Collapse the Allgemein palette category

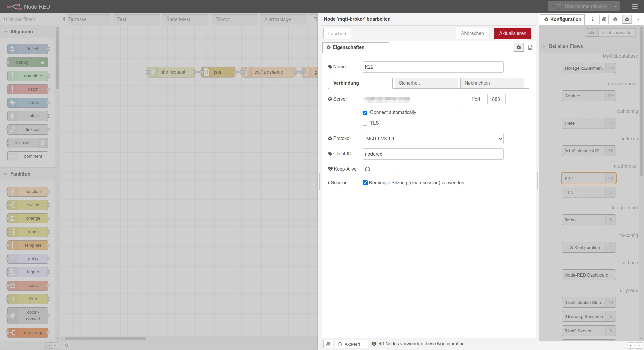28,32
